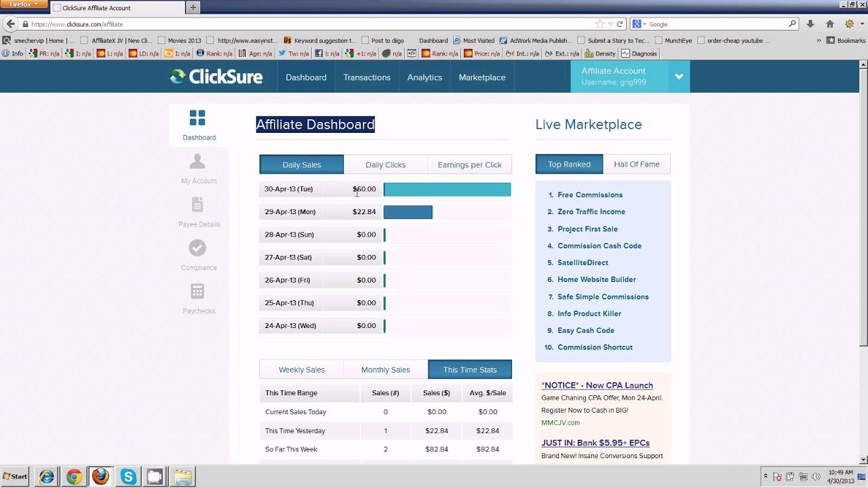Open the Analytics nav menu
868x488 pixels.
click(x=425, y=77)
